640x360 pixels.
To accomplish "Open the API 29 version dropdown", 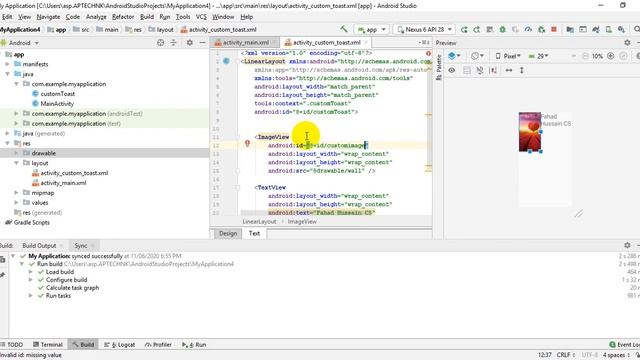I will [539, 56].
